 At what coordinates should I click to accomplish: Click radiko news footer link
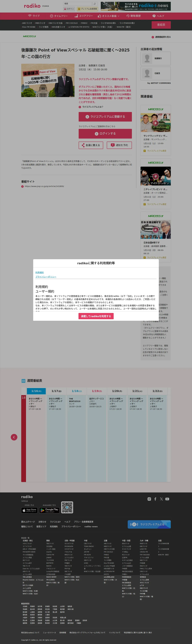(x=91, y=526)
